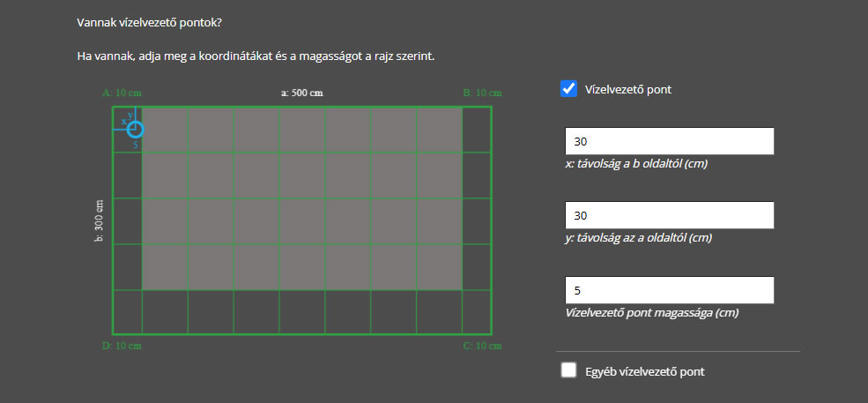The width and height of the screenshot is (868, 403).
Task: Enable the Egyéb vízelvezető pont checkbox
Action: (568, 370)
